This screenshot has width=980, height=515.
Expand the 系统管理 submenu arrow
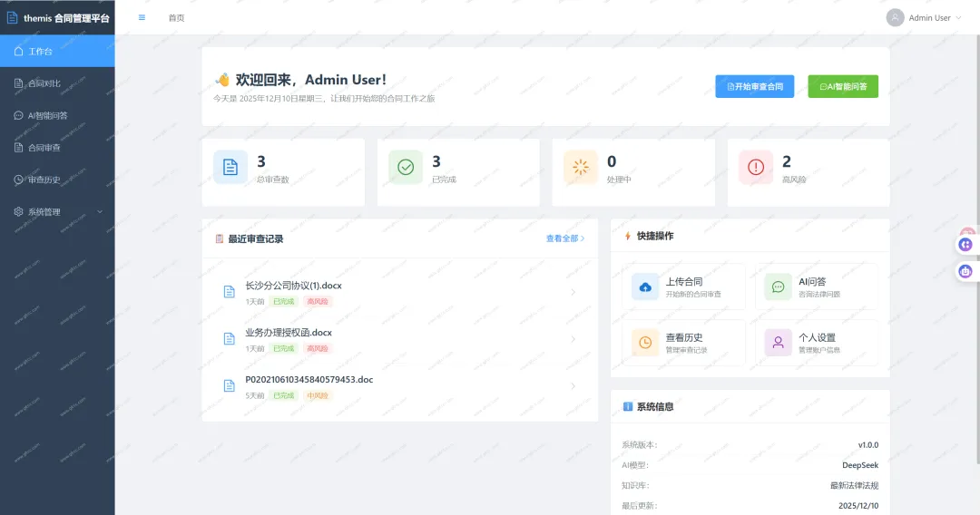(x=100, y=211)
